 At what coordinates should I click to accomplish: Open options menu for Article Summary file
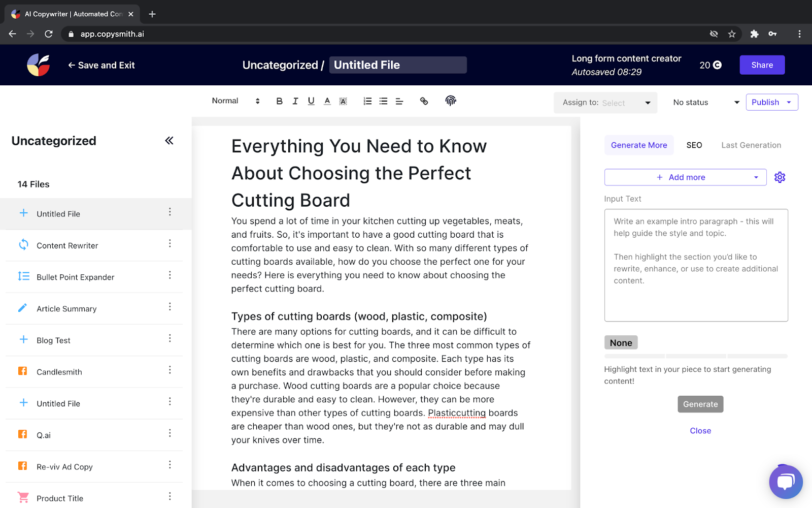coord(170,307)
